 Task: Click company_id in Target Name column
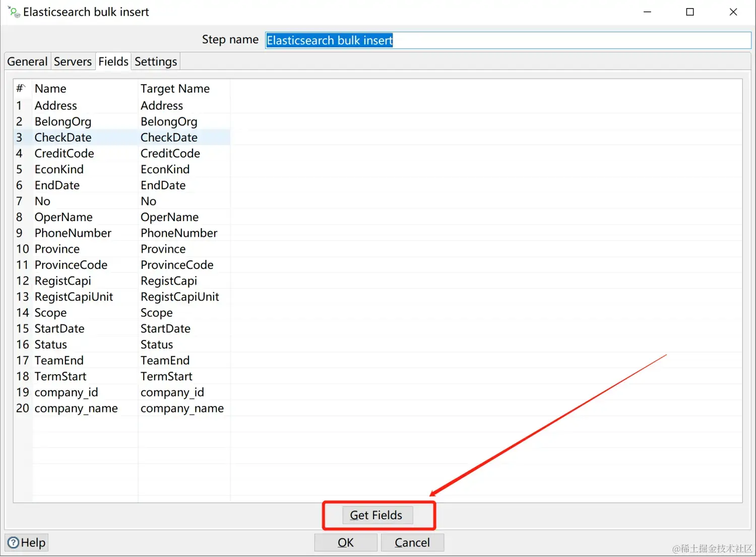click(184, 392)
